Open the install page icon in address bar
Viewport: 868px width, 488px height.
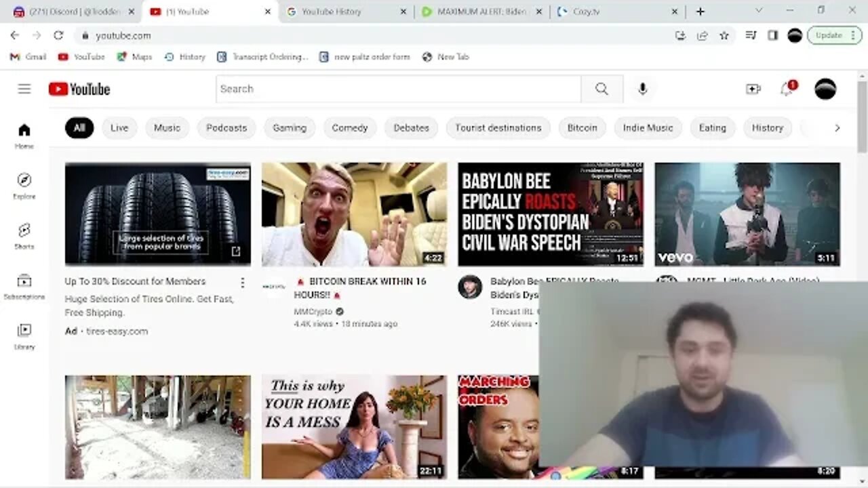coord(680,35)
